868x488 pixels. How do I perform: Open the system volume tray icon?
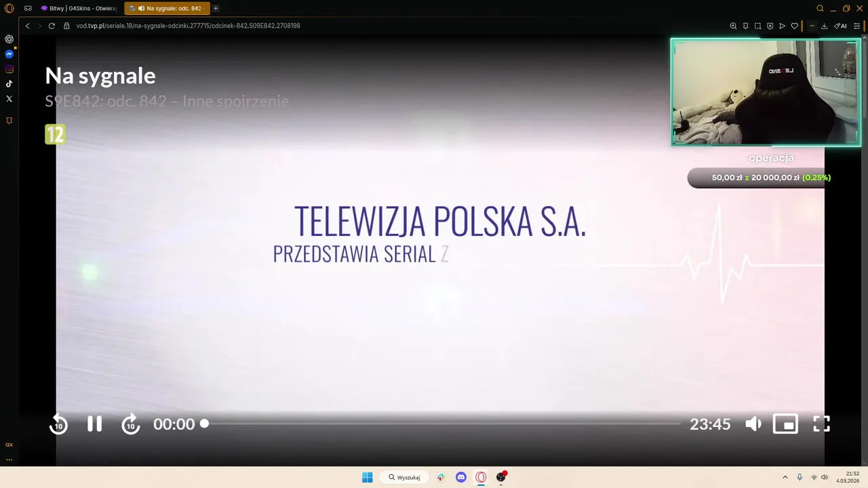coord(825,477)
